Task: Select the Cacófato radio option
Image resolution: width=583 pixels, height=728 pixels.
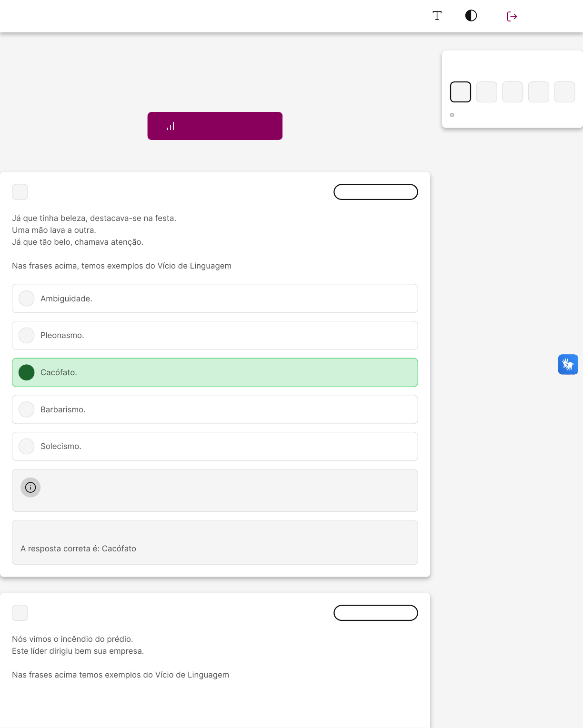Action: click(27, 372)
